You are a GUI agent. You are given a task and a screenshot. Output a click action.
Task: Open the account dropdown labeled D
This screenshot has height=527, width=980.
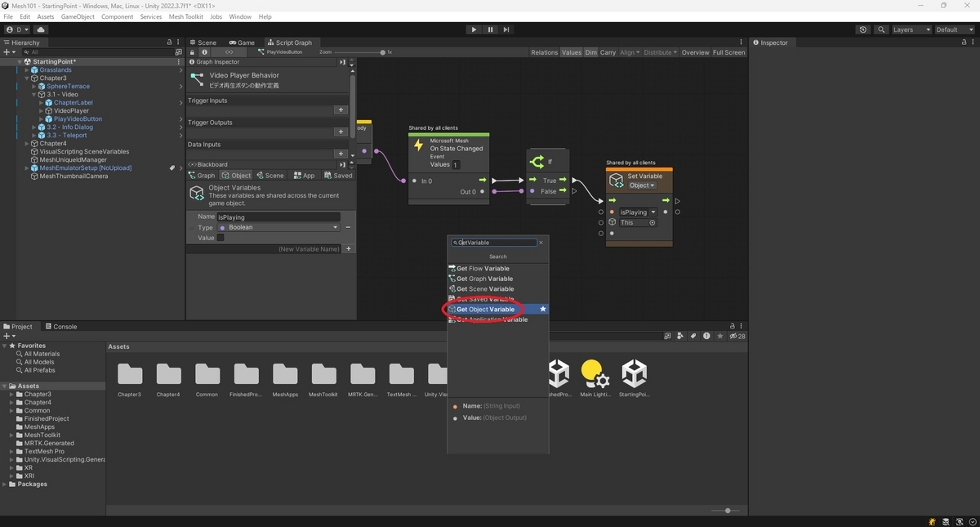17,29
